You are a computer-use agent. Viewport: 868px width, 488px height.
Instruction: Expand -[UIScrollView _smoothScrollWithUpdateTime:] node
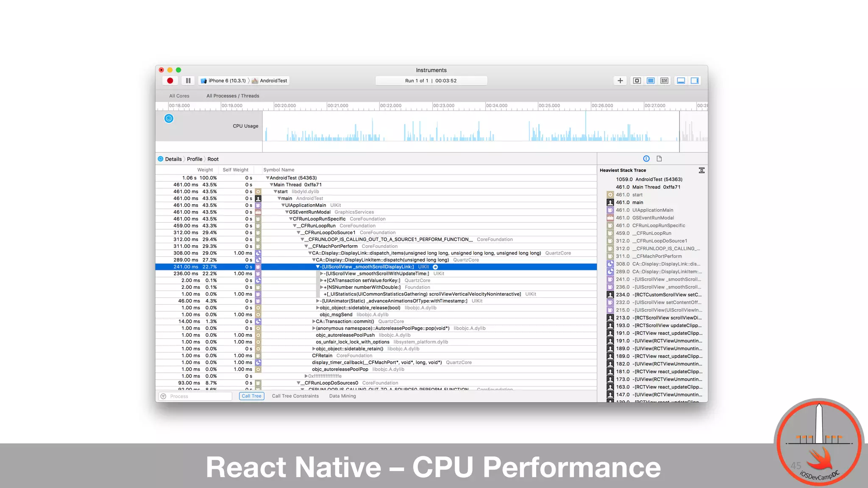coord(322,274)
